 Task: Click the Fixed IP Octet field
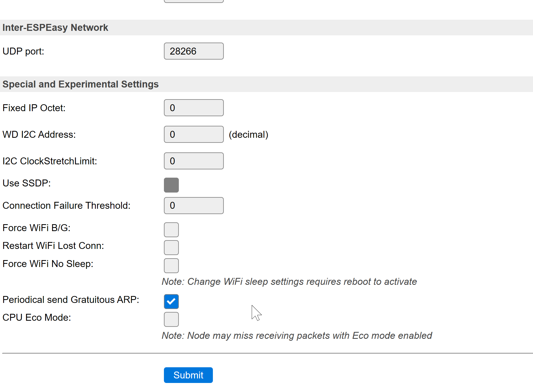click(x=193, y=108)
